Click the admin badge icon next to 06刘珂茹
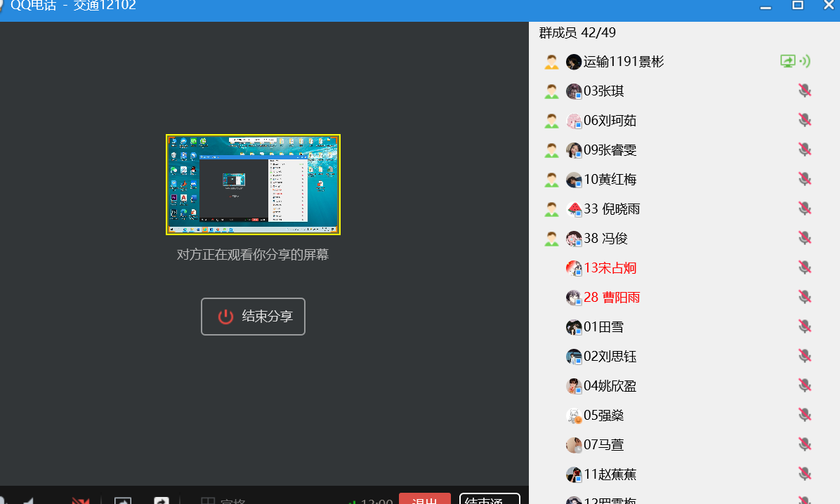This screenshot has height=504, width=840. 551,121
